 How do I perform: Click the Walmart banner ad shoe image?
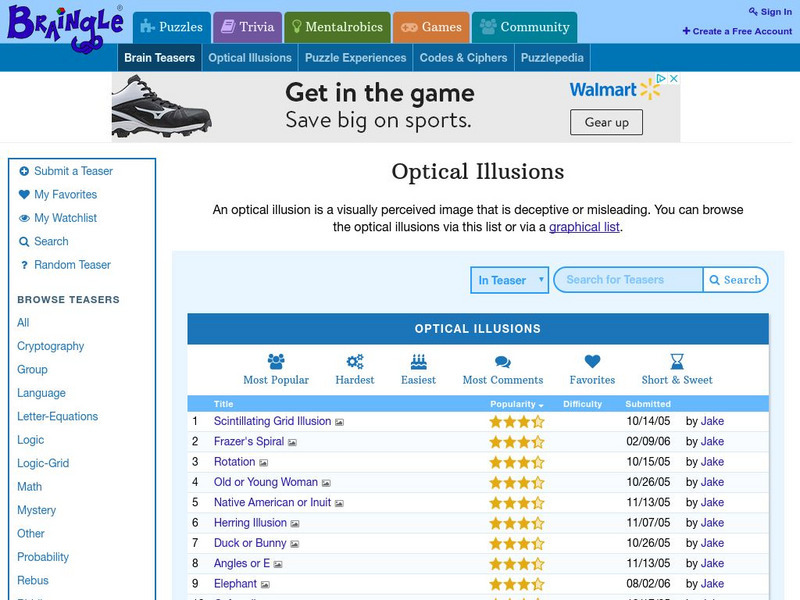(x=161, y=106)
